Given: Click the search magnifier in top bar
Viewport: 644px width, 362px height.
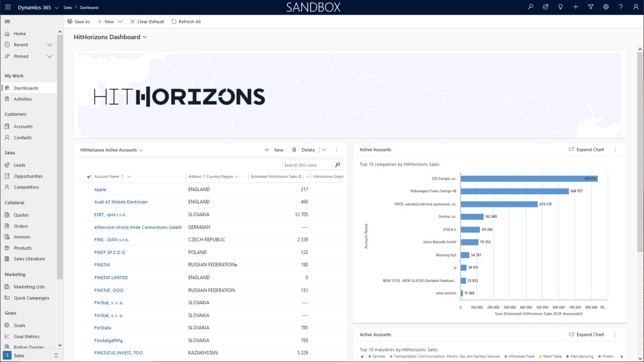Looking at the screenshot, I should pos(530,7).
